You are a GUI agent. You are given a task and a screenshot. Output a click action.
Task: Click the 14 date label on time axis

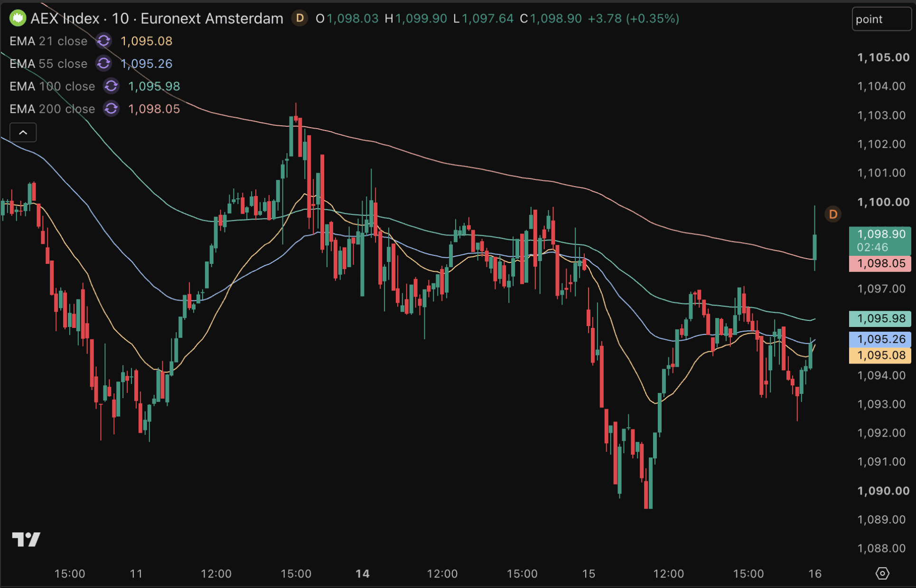point(363,573)
